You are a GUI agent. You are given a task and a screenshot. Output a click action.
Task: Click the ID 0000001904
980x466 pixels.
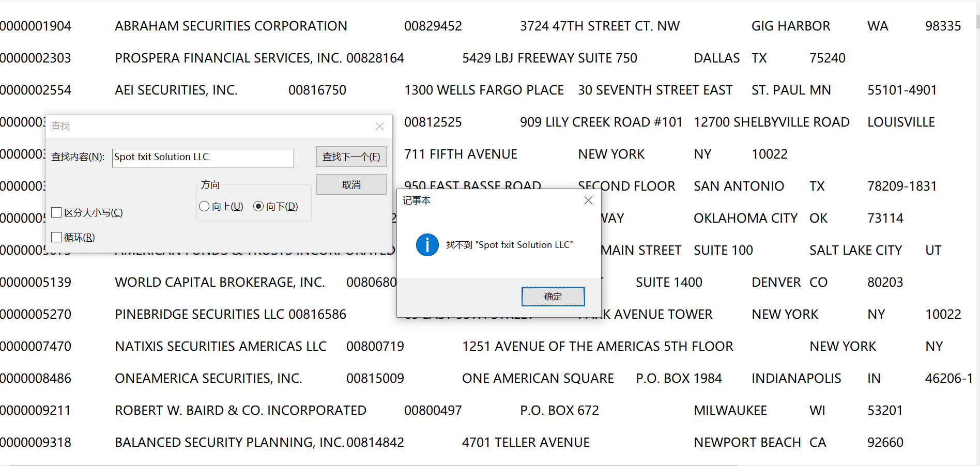click(x=36, y=26)
